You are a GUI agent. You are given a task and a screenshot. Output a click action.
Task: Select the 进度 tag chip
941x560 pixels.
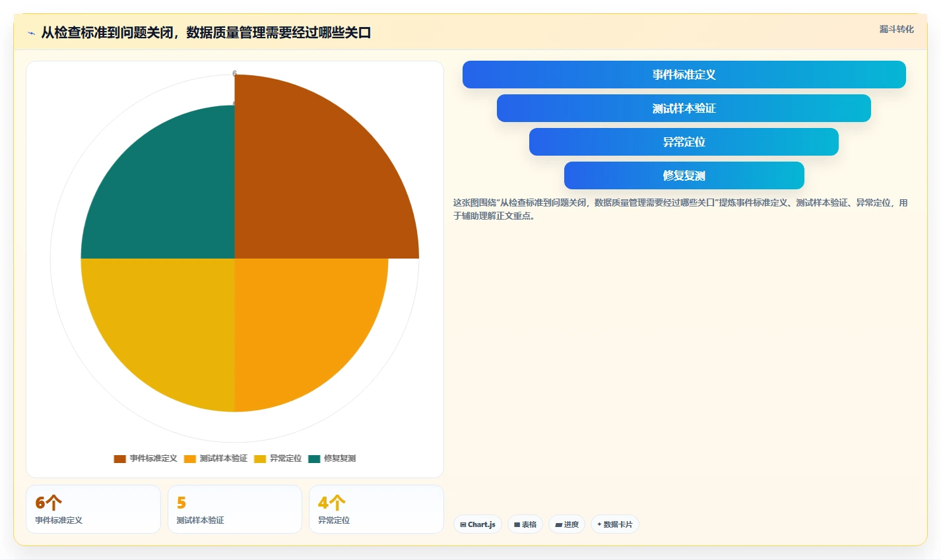pos(567,524)
